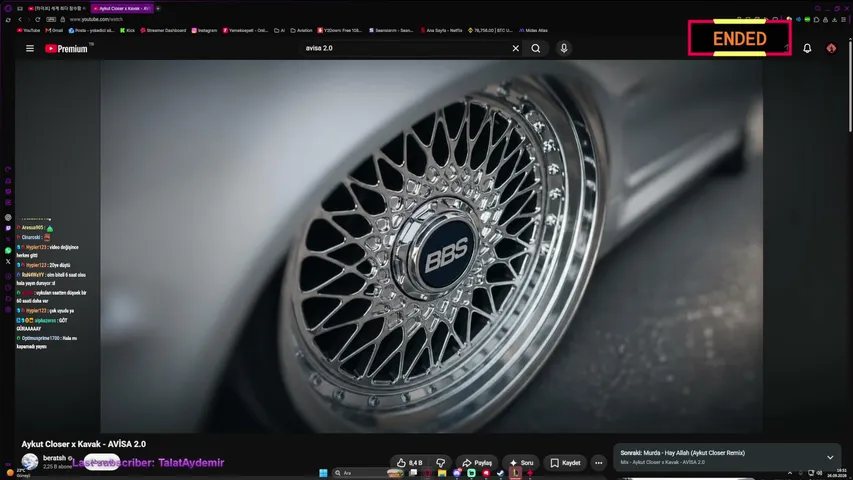
Task: Open the Aviation bookmarks folder
Action: [x=301, y=30]
